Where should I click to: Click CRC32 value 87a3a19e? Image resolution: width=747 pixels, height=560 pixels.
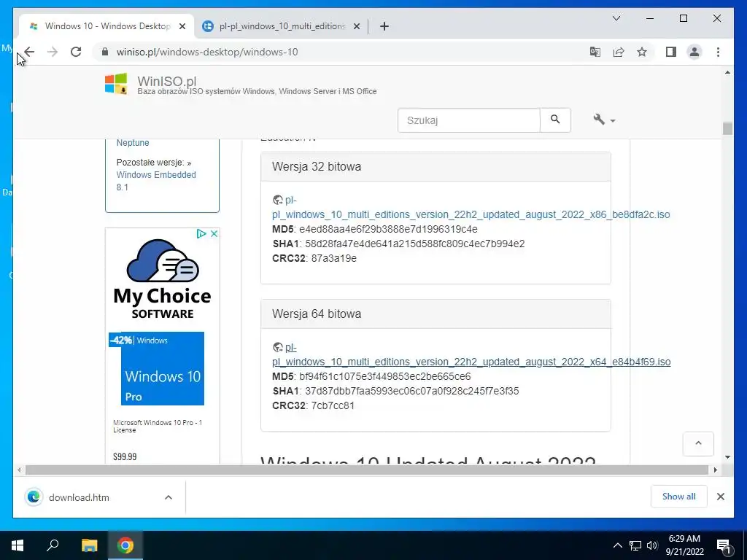333,258
